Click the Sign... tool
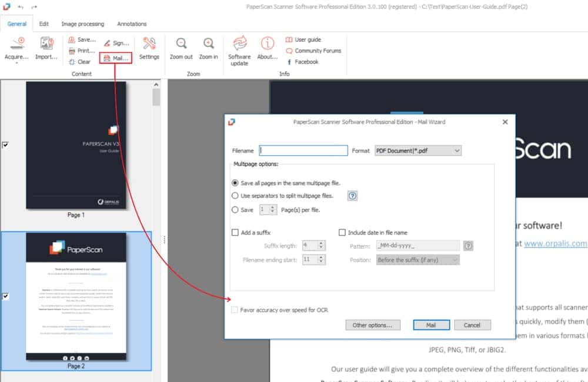Screen dimensions: 588x382 tap(116, 43)
